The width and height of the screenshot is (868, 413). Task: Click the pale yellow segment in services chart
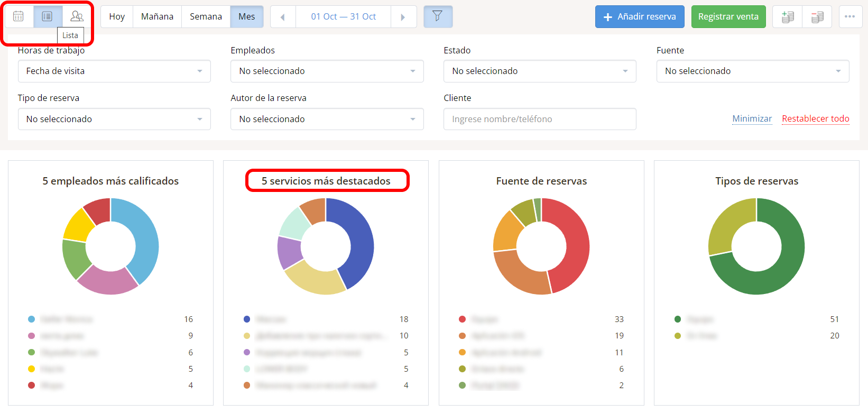tap(316, 278)
